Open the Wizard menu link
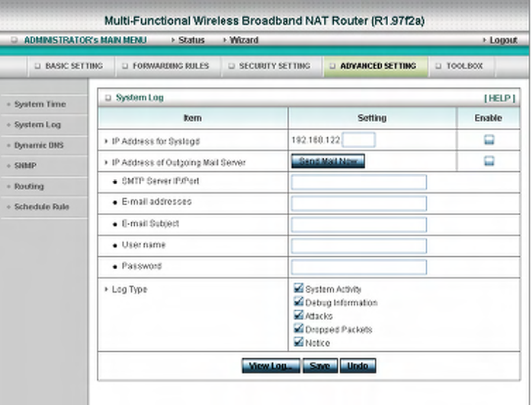Viewport: 532px width, 405px height. [x=243, y=40]
